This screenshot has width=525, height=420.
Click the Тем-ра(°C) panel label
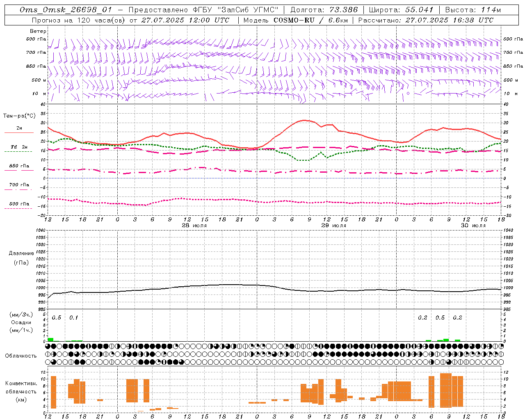coord(19,116)
